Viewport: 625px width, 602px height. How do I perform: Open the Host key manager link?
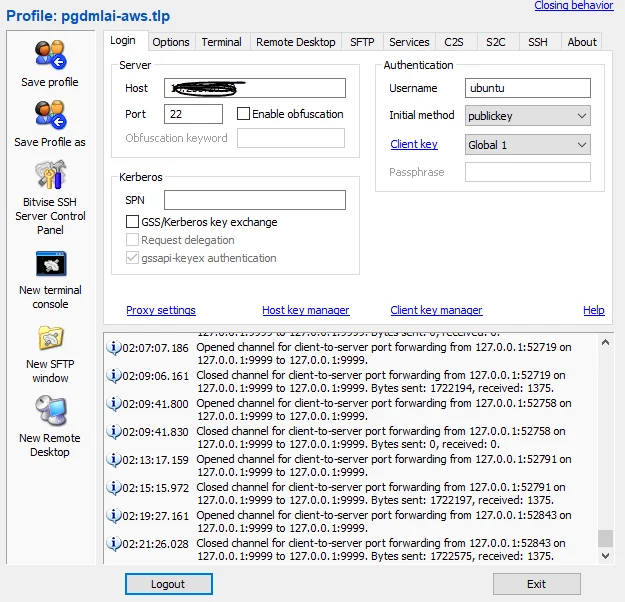click(x=305, y=310)
